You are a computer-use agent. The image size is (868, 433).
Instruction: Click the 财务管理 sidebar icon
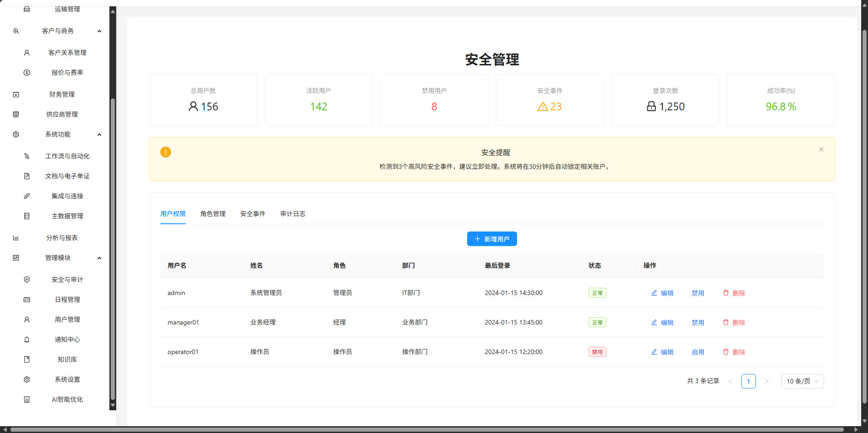(16, 94)
